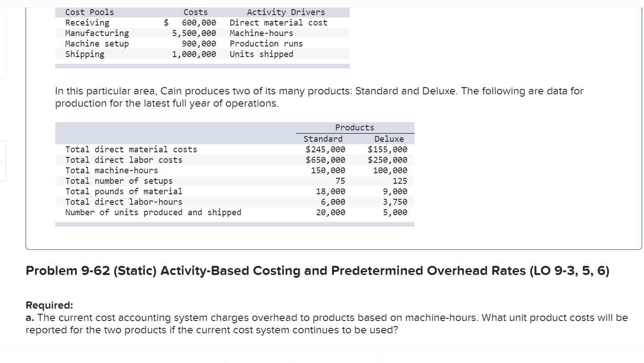Select the "Production runs" activity driver
Screen dimensions: 644x363
pyautogui.click(x=266, y=44)
